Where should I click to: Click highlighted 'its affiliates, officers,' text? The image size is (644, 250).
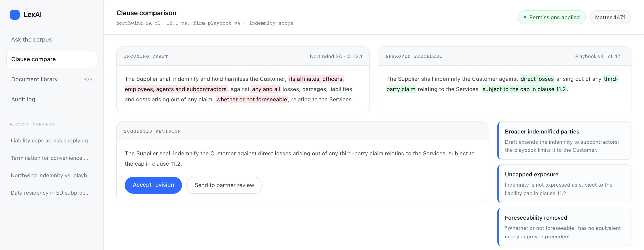[x=316, y=79]
